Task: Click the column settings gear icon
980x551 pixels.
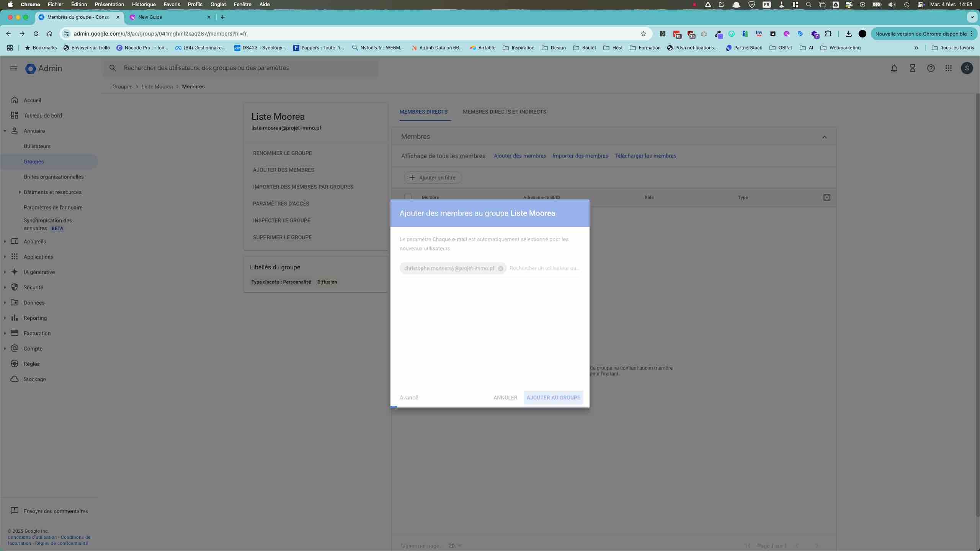Action: coord(826,197)
